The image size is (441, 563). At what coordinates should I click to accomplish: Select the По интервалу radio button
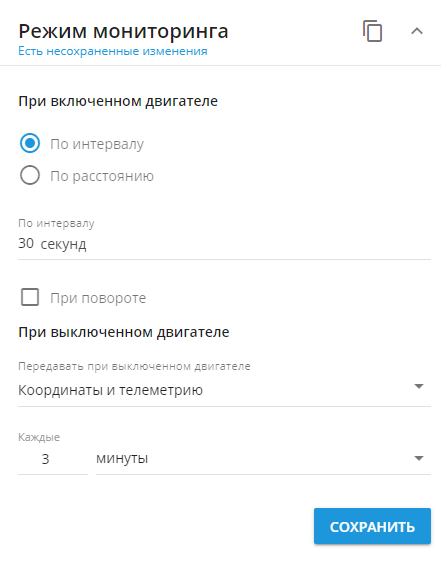[x=30, y=143]
